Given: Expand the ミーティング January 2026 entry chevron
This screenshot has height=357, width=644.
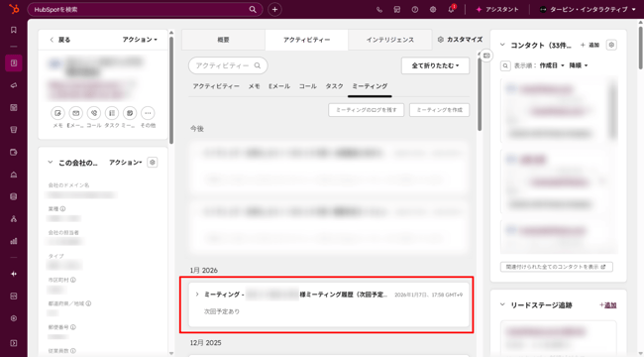Looking at the screenshot, I should (x=197, y=295).
